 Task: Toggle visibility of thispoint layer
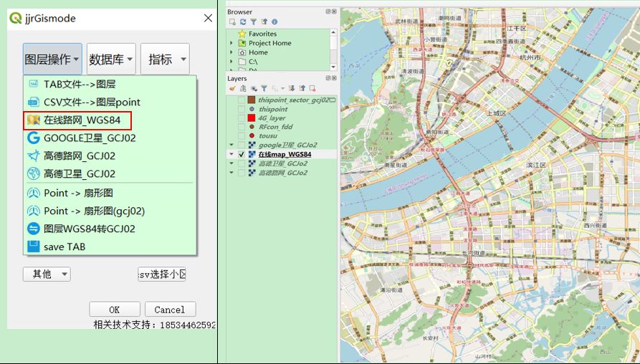(x=242, y=110)
